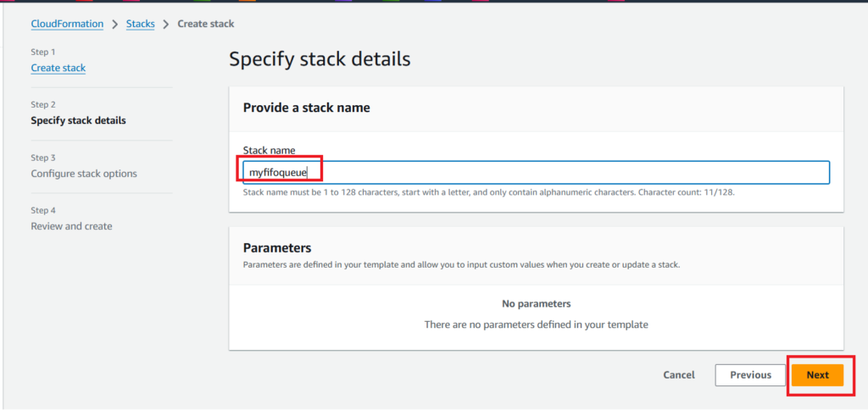The image size is (868, 410).
Task: Click the 'No parameters' message
Action: click(x=536, y=303)
